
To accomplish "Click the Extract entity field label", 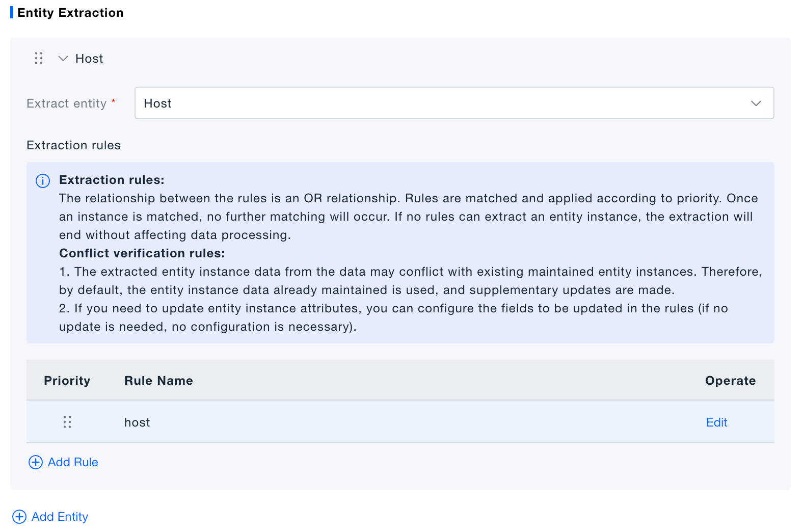I will tap(67, 103).
